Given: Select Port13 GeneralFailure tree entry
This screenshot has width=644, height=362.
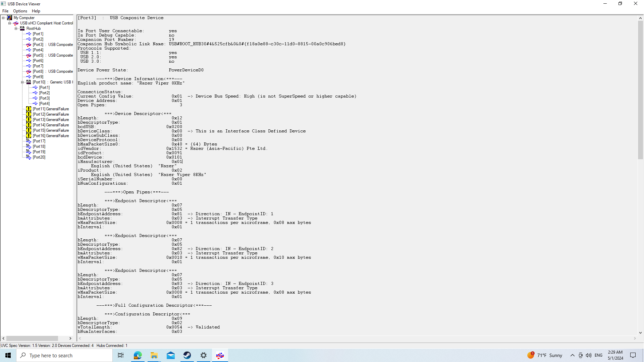Looking at the screenshot, I should pos(51,120).
